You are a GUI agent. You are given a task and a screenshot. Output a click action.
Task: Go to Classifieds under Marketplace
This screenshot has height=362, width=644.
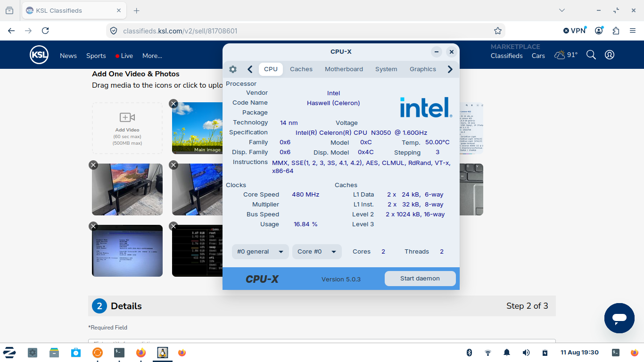(507, 56)
